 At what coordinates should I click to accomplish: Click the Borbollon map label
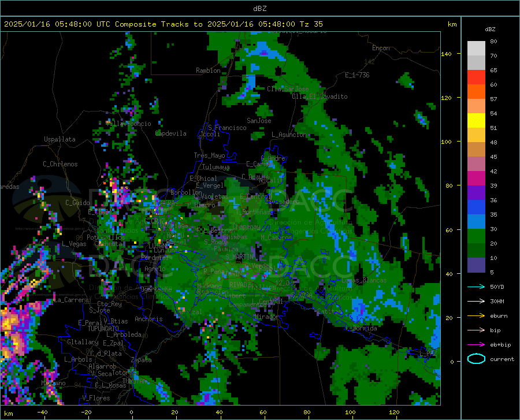[x=187, y=192]
